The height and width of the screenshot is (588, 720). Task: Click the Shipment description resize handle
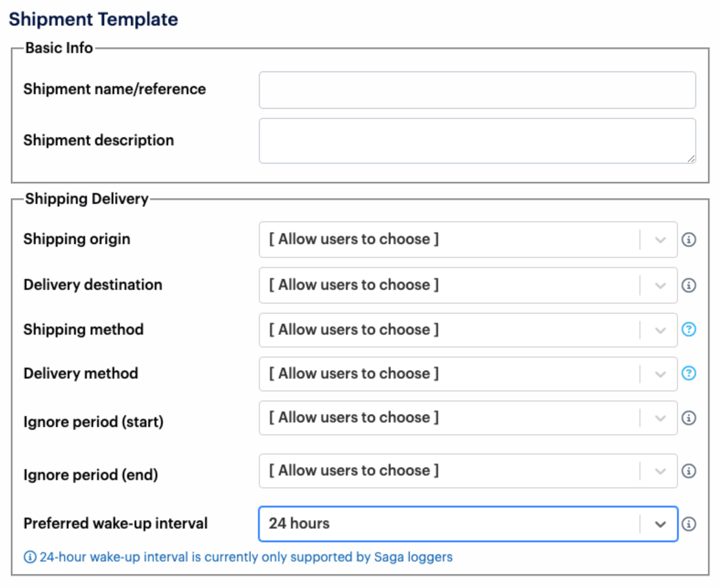tap(691, 158)
